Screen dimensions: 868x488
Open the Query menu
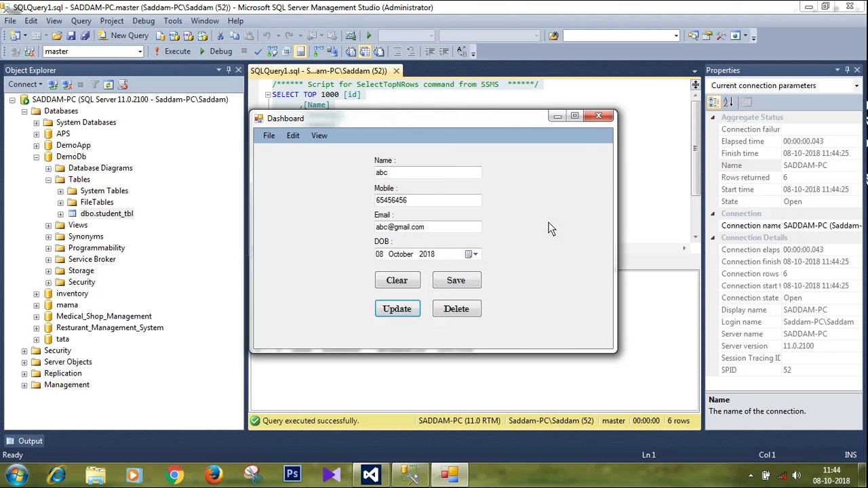coord(81,21)
